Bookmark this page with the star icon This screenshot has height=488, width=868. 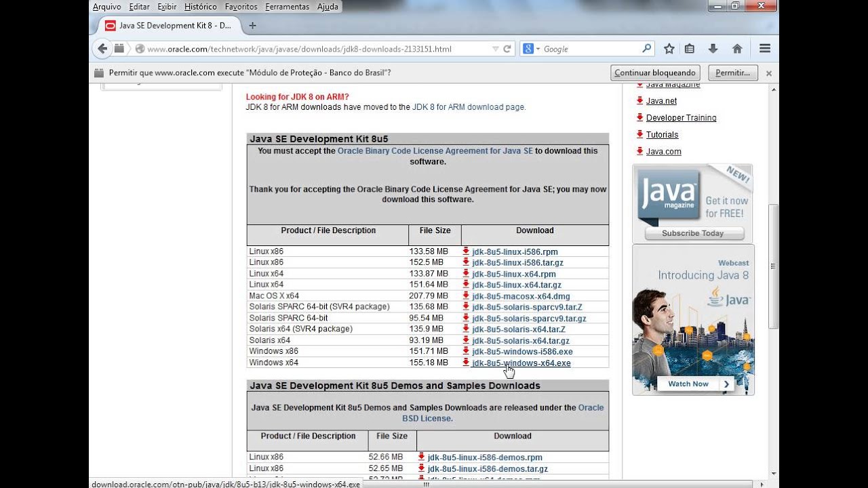pos(669,49)
